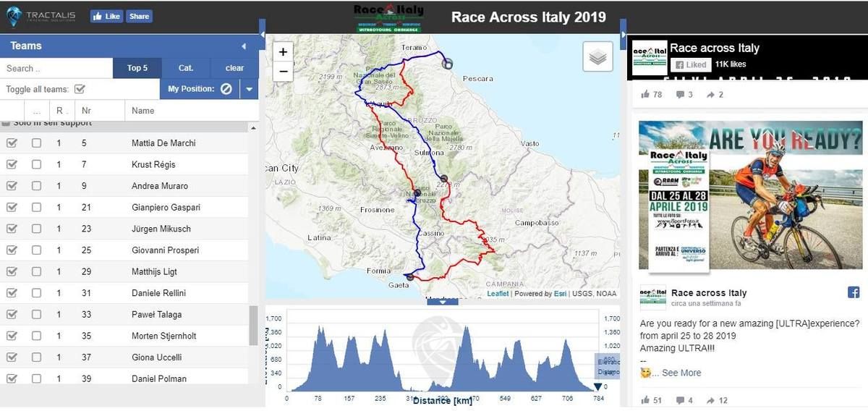Image resolution: width=868 pixels, height=411 pixels.
Task: Open the Leaflet attribution link
Action: [498, 294]
